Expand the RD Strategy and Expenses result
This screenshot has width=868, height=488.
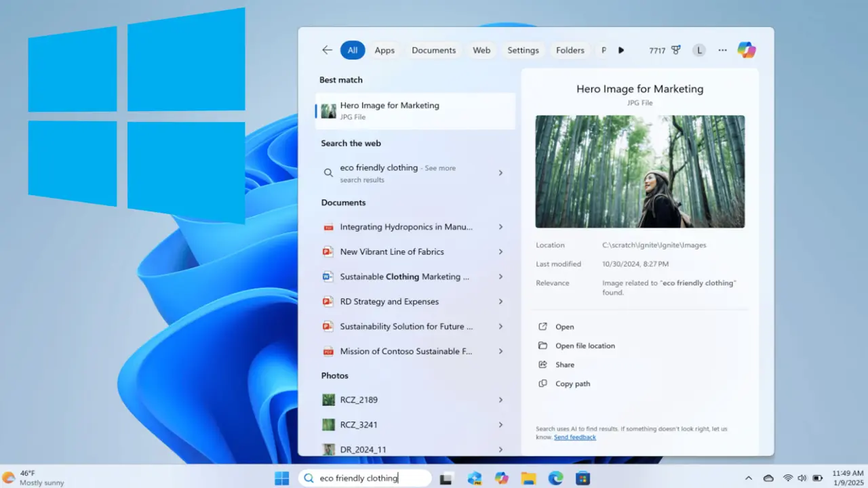(500, 302)
